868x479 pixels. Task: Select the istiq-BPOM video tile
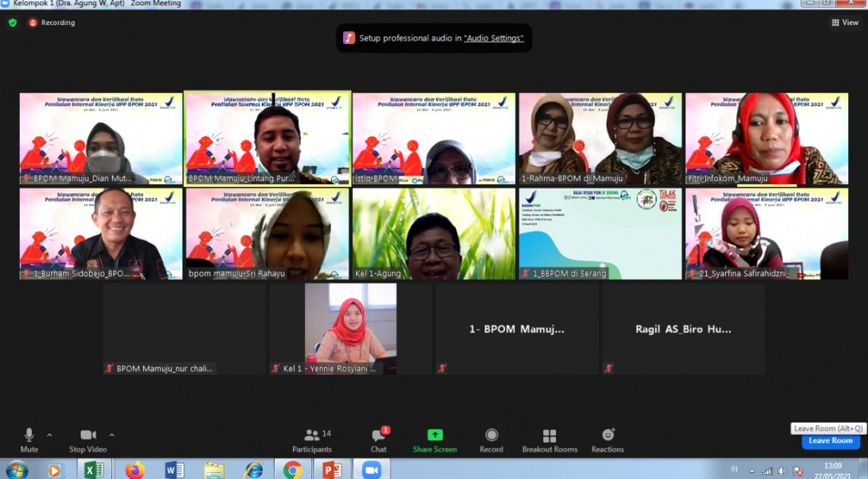[x=434, y=138]
